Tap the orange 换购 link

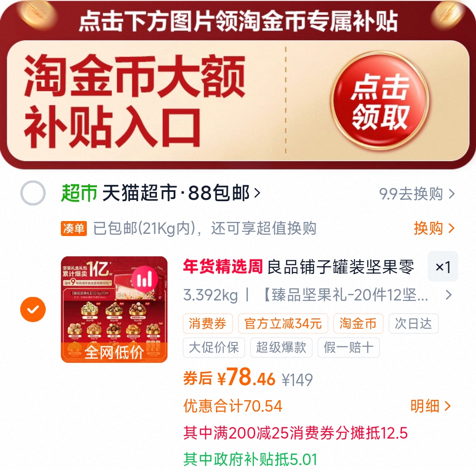pos(434,228)
